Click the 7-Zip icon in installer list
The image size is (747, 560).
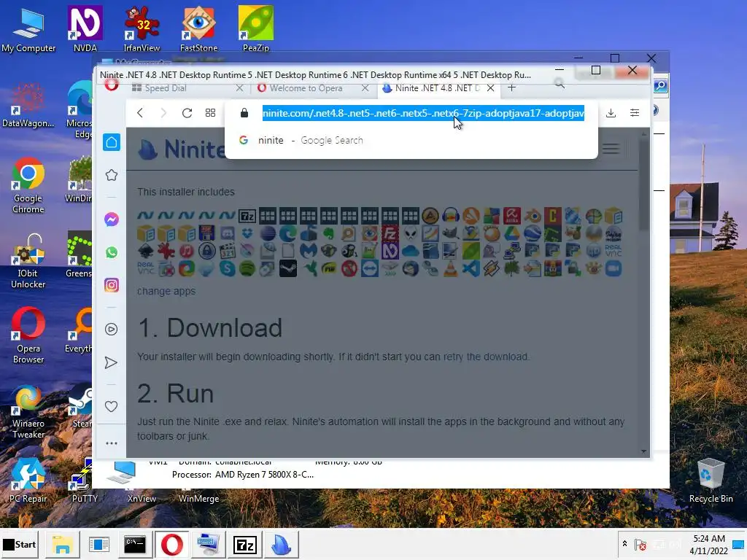[247, 216]
